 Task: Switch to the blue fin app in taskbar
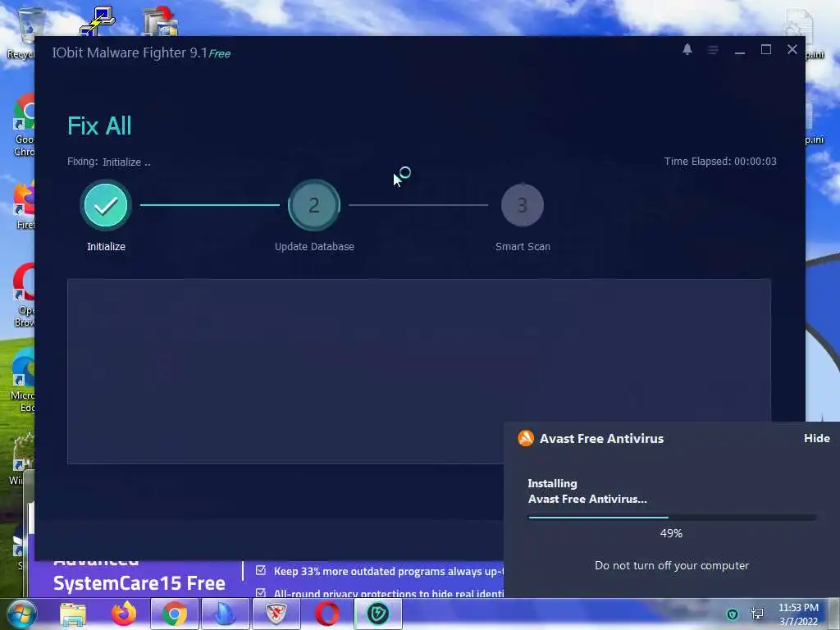pos(225,614)
